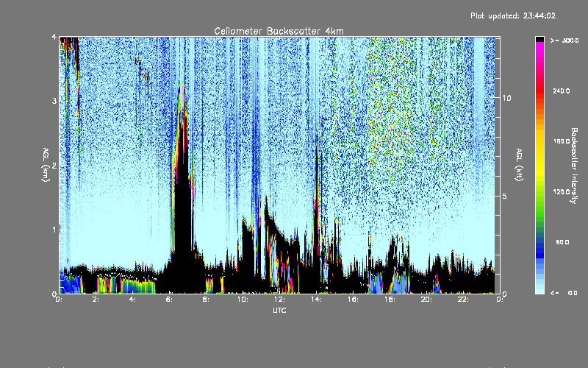This screenshot has width=588, height=368.
Task: Click the "Backscatter Intensity" colorbar label
Action: (x=573, y=166)
